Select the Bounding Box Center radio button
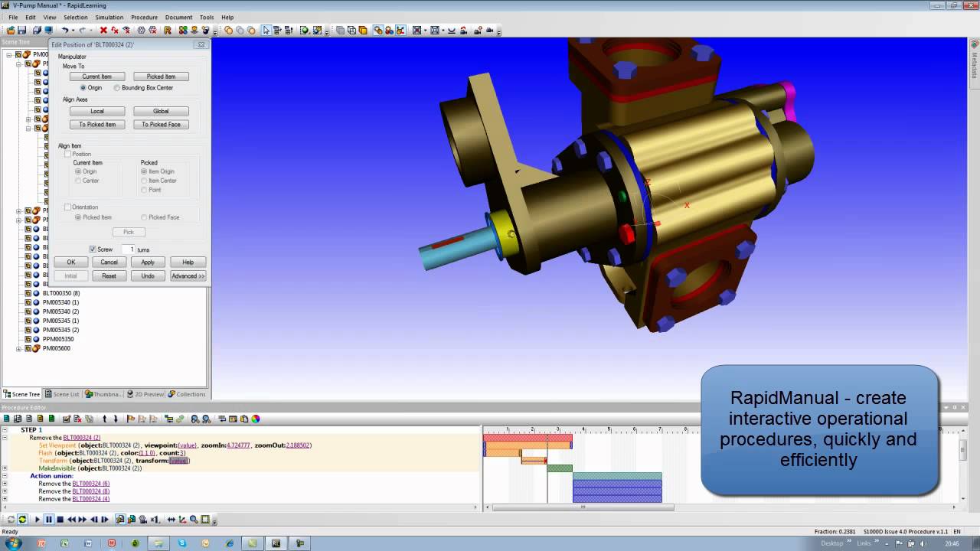Viewport: 980px width, 551px height. click(x=117, y=88)
